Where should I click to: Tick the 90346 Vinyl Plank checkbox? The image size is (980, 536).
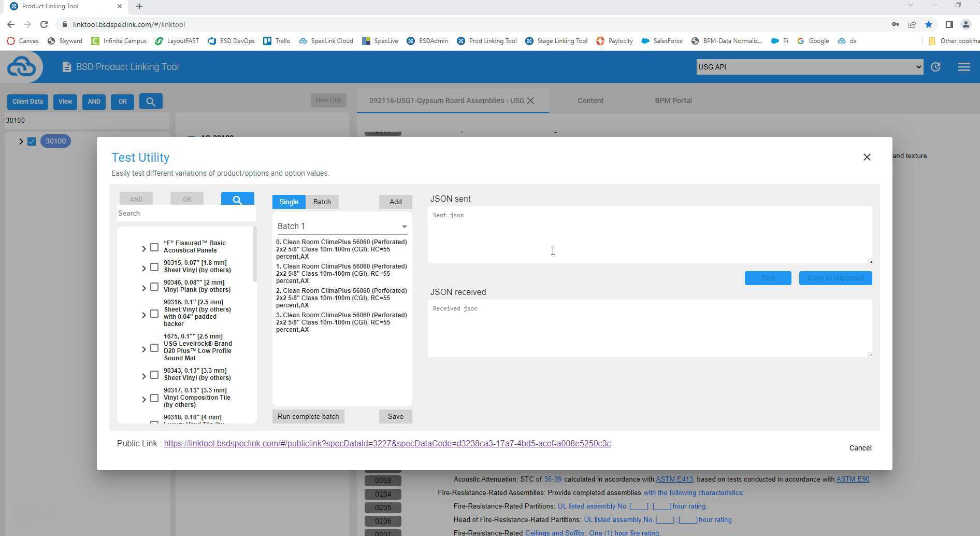[154, 287]
